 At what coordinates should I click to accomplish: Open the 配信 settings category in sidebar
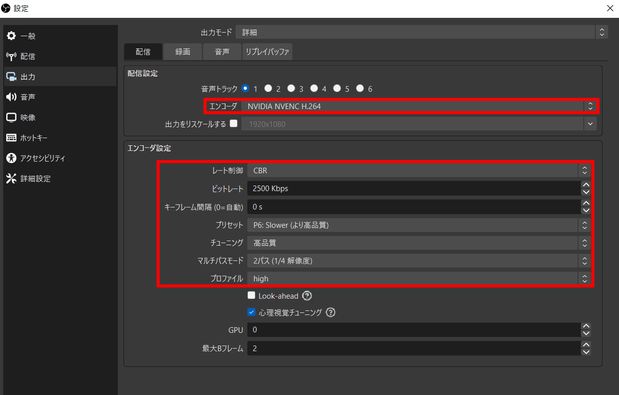[x=60, y=56]
